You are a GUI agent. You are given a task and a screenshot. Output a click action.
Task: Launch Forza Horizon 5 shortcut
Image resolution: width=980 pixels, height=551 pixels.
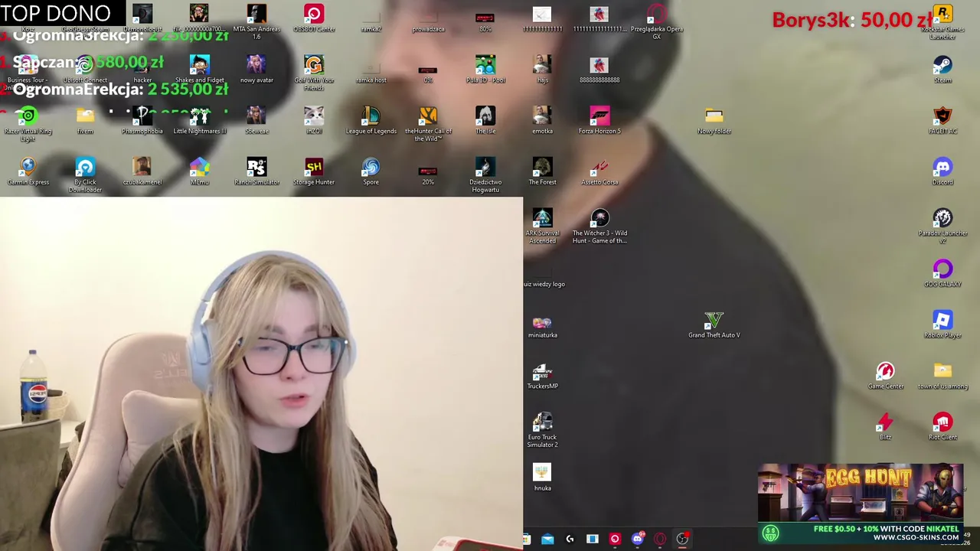click(599, 121)
